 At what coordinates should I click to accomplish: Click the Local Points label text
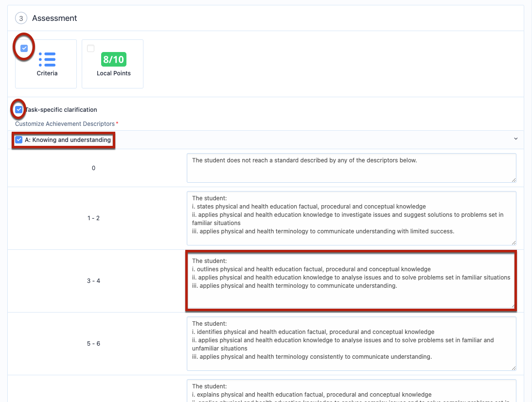click(114, 73)
